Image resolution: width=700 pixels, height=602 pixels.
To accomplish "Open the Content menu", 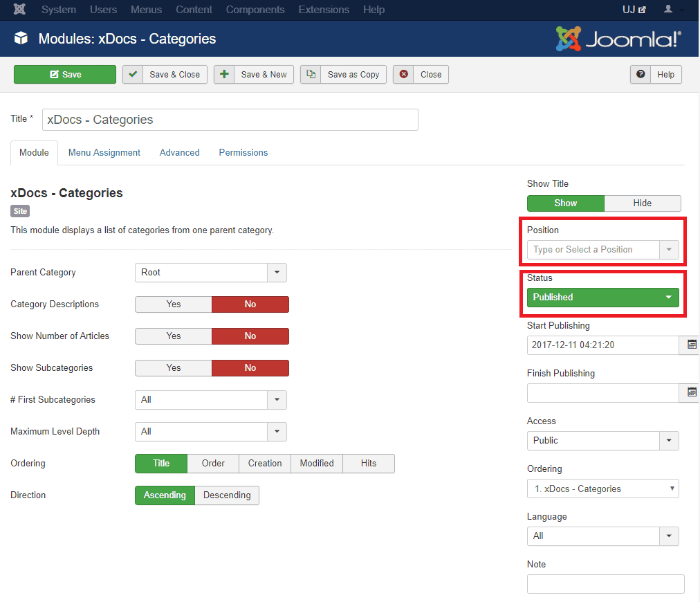I will pyautogui.click(x=194, y=10).
